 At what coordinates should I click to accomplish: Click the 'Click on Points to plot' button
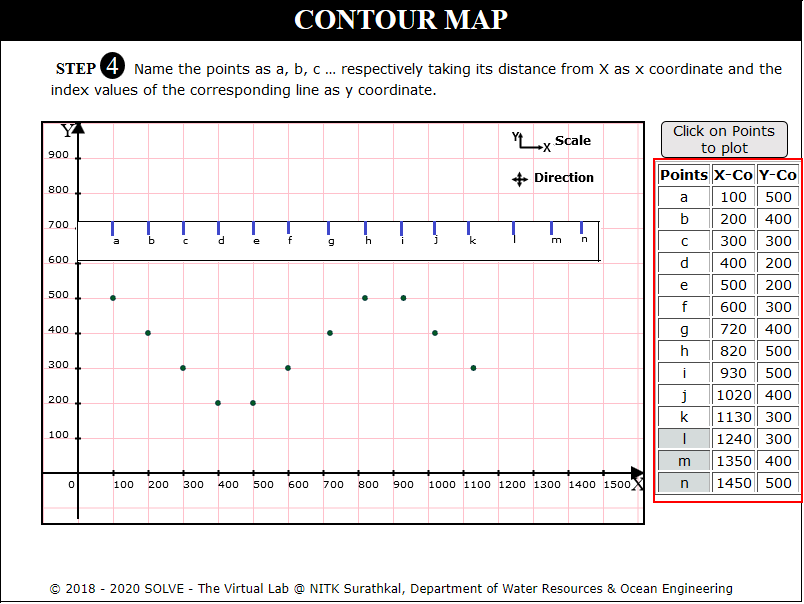point(723,139)
